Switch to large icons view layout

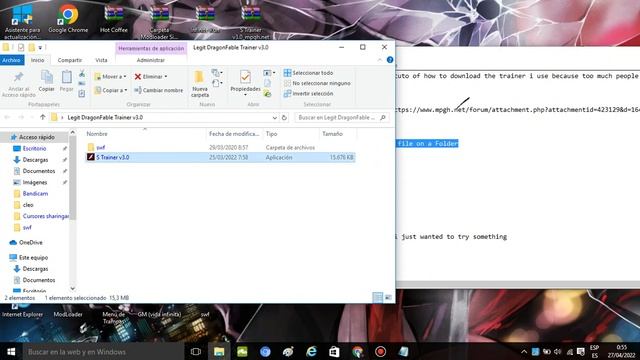388,298
